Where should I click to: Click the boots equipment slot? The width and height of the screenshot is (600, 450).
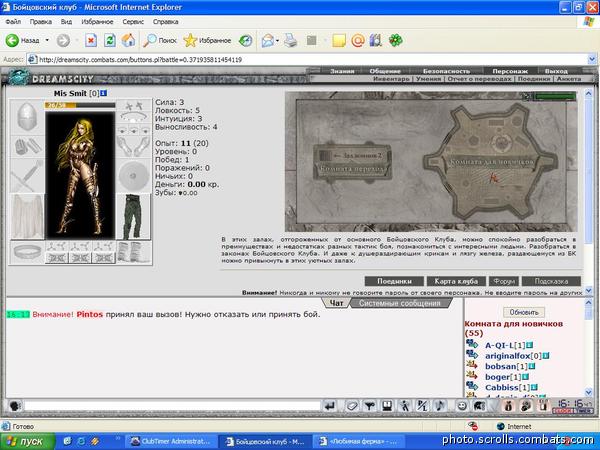pyautogui.click(x=134, y=252)
